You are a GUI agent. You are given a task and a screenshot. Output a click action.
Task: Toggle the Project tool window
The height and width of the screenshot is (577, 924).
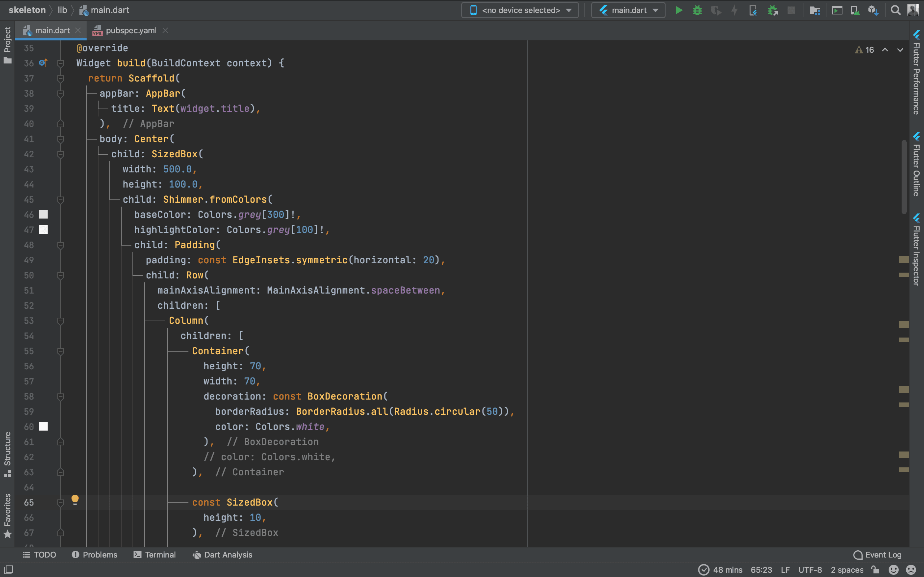pos(7,45)
